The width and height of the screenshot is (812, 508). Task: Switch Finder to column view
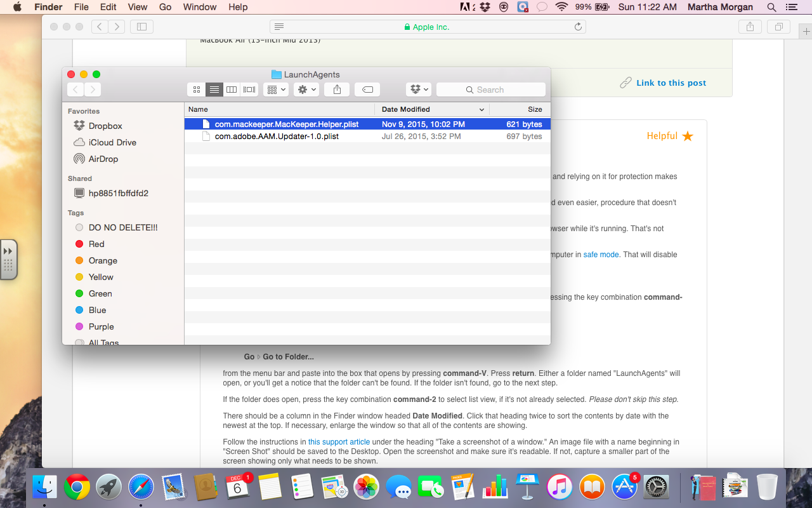[x=232, y=90]
